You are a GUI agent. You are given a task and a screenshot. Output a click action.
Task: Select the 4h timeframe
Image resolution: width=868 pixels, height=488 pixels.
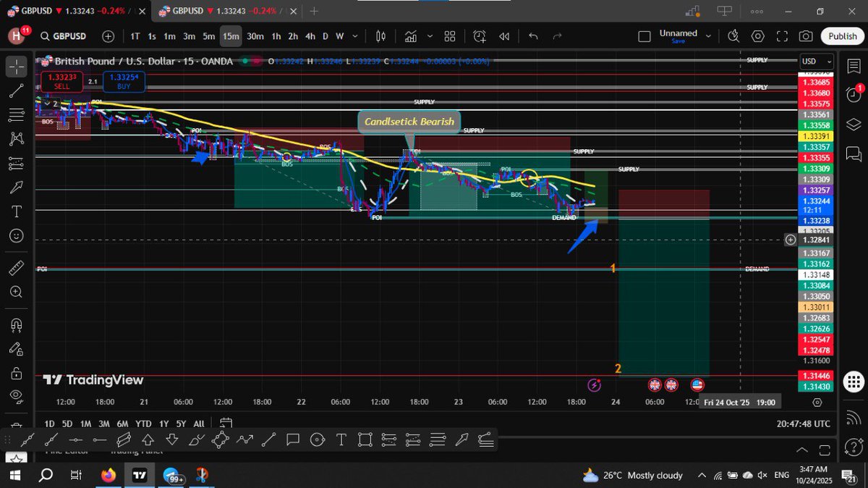310,36
